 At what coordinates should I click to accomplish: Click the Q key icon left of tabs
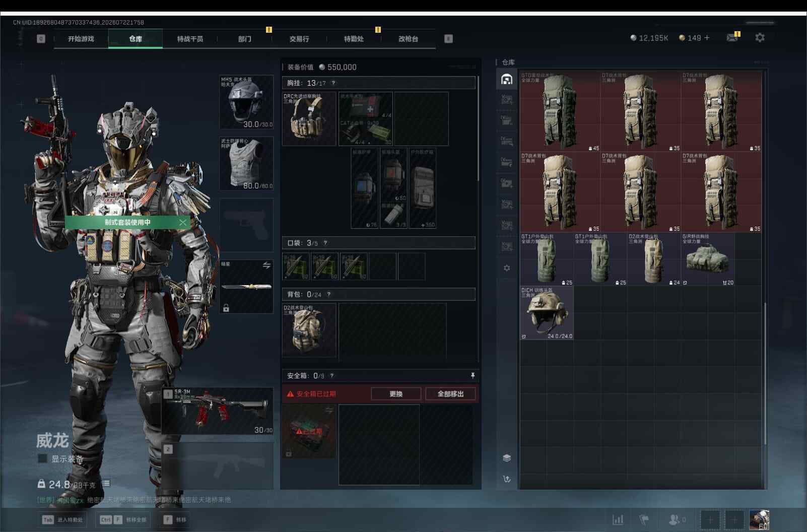[41, 39]
